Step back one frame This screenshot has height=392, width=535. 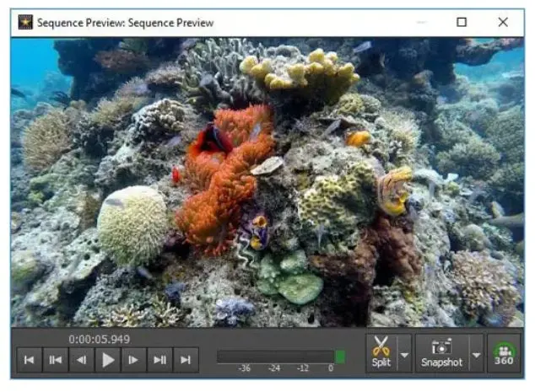82,360
